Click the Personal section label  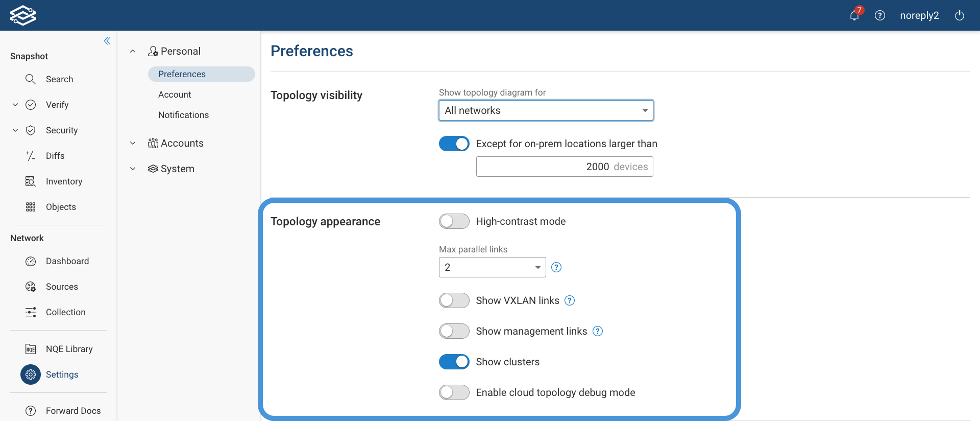(181, 51)
